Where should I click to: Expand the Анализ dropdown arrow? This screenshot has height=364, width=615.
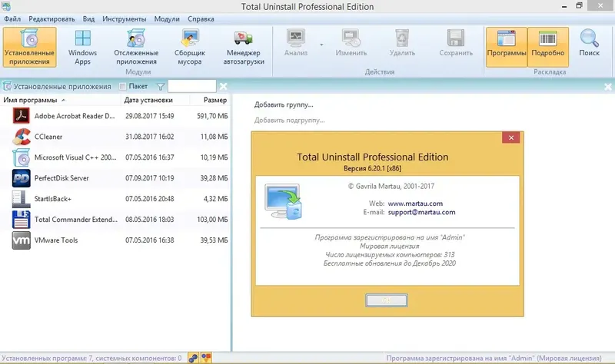(321, 45)
